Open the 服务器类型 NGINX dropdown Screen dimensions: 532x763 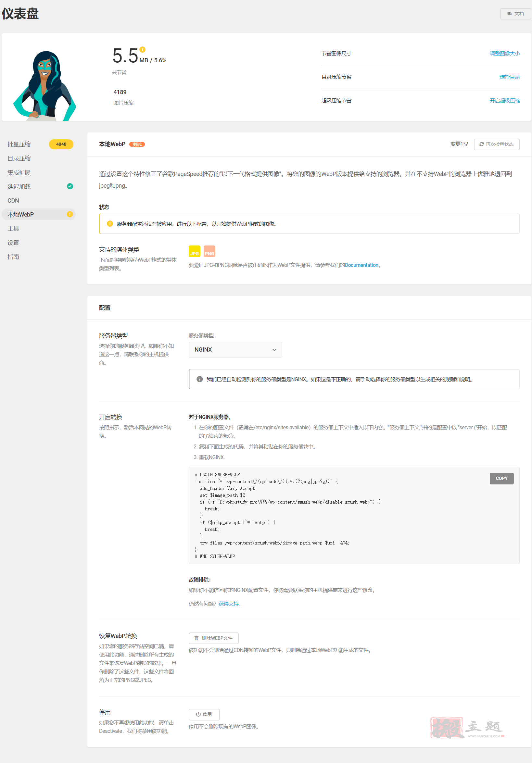point(235,350)
